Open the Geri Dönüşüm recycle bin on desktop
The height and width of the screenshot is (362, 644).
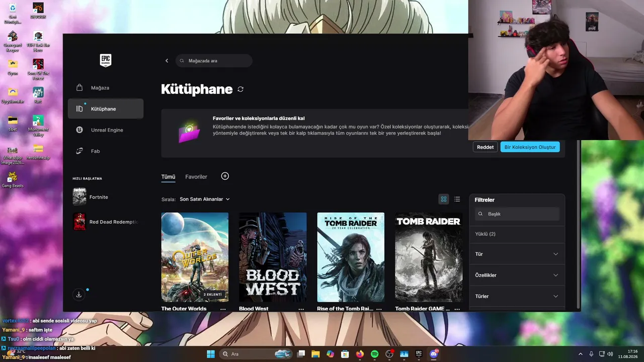(13, 13)
